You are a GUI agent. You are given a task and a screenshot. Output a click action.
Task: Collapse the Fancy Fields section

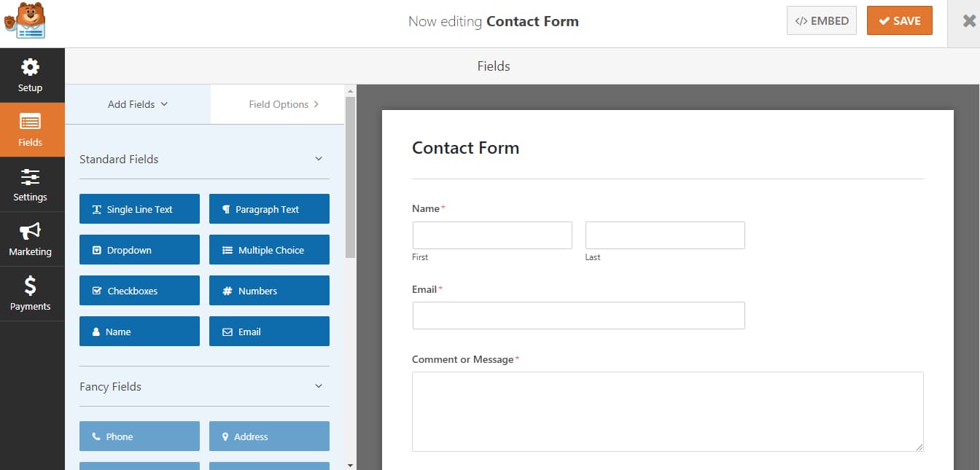pyautogui.click(x=319, y=386)
